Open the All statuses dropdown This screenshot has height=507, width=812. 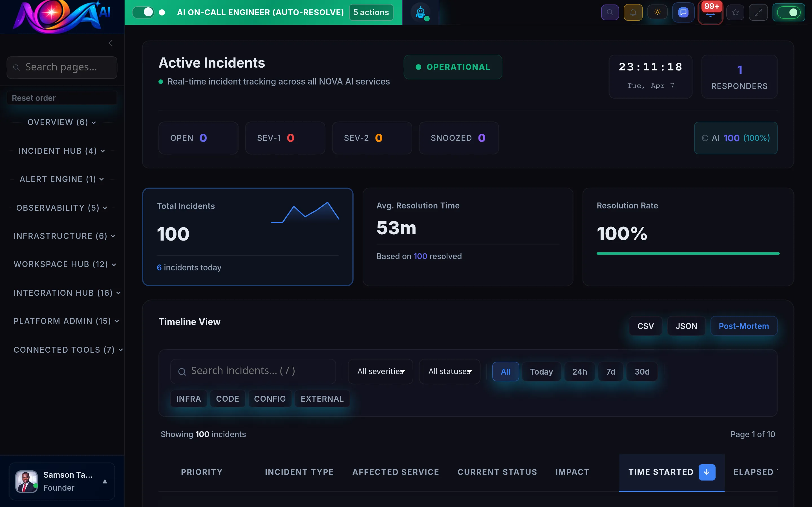[x=449, y=371]
